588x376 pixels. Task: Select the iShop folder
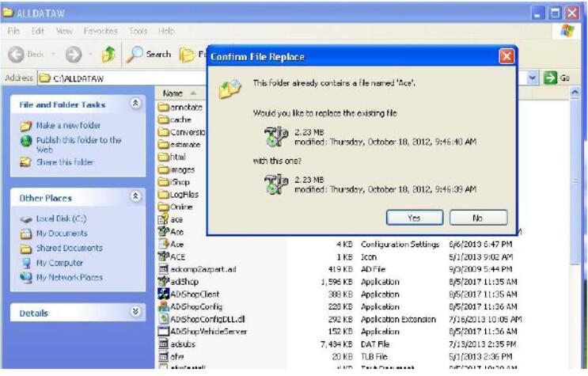[174, 182]
